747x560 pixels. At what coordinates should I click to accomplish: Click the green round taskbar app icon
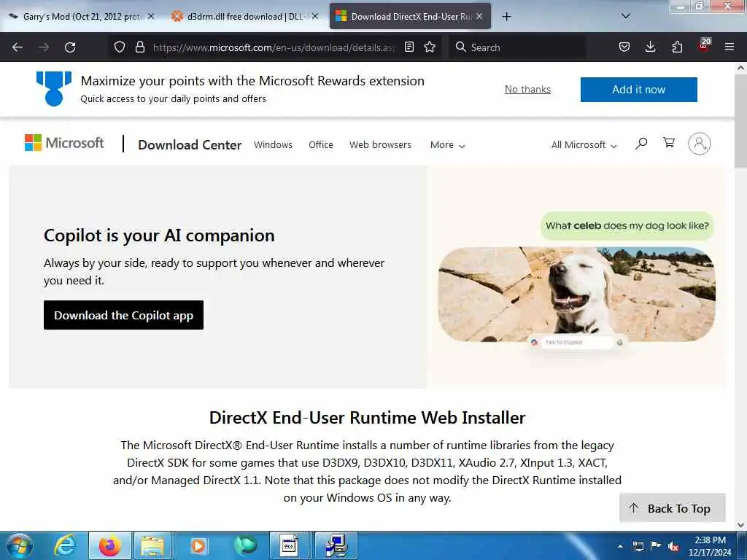pos(246,545)
